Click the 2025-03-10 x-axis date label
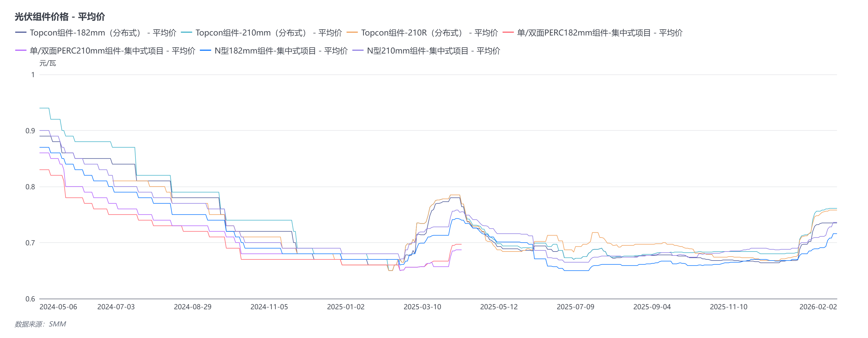 point(422,307)
